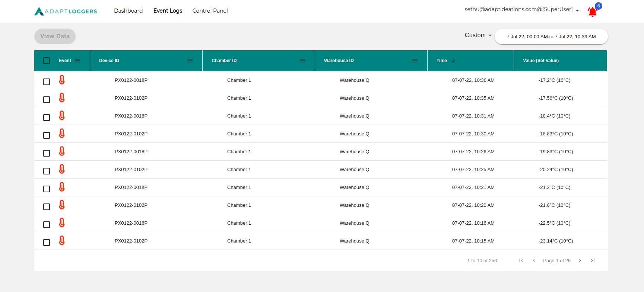Check the row with time 10:20 AM
The width and height of the screenshot is (644, 292).
[x=47, y=207]
